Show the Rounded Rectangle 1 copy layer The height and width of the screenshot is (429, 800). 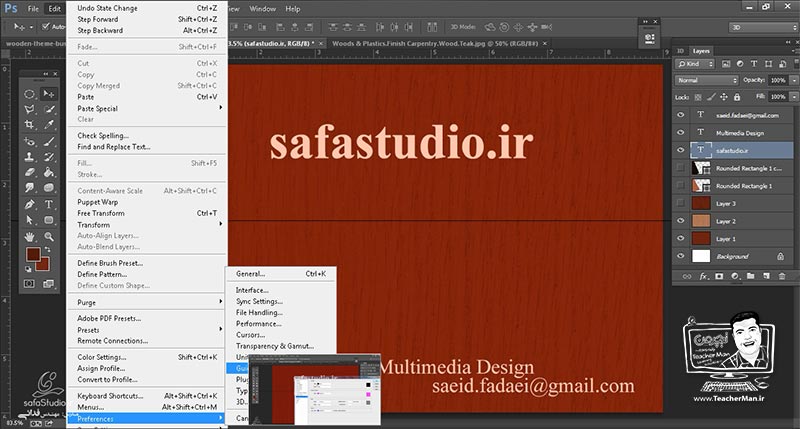(681, 168)
